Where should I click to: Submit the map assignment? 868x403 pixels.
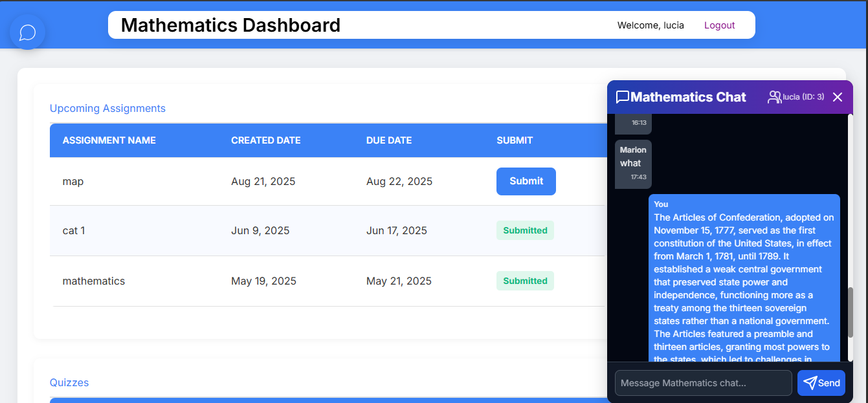tap(526, 181)
